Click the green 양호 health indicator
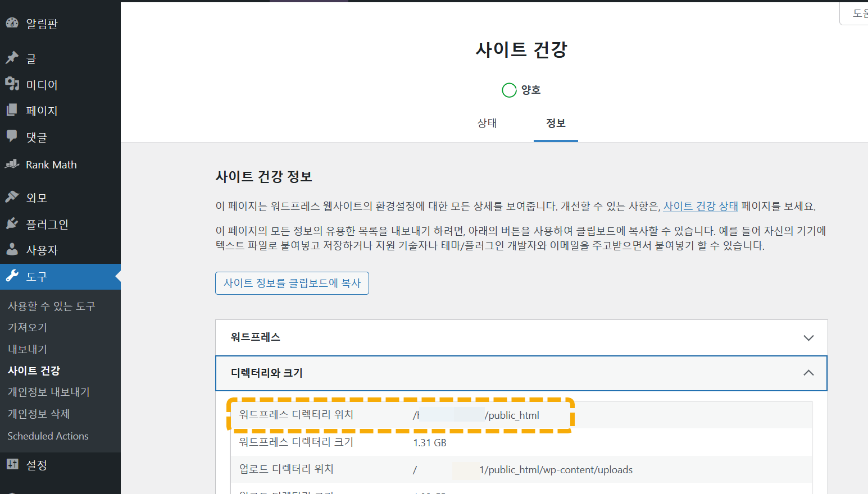The width and height of the screenshot is (868, 494). click(509, 90)
